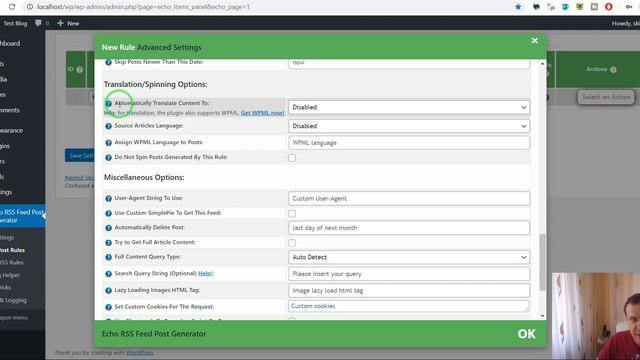Image resolution: width=640 pixels, height=360 pixels.
Task: Open Test Blog site link in admin bar
Action: click(x=15, y=23)
